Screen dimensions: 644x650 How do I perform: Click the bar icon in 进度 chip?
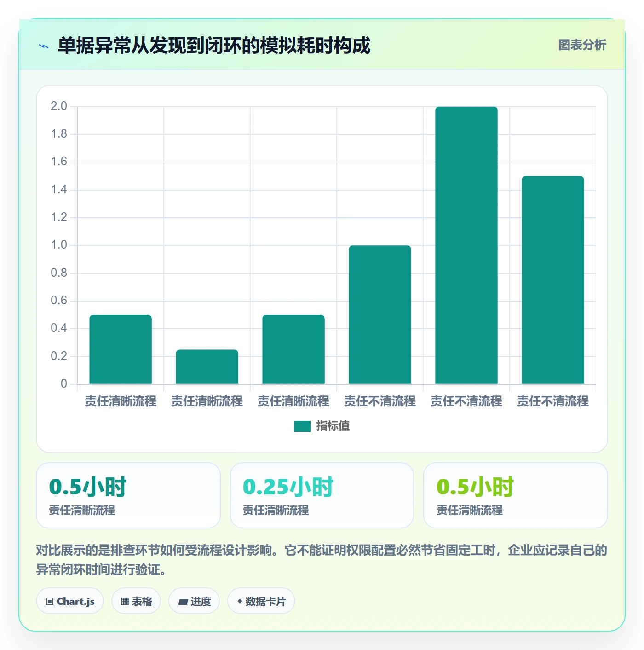click(x=183, y=602)
